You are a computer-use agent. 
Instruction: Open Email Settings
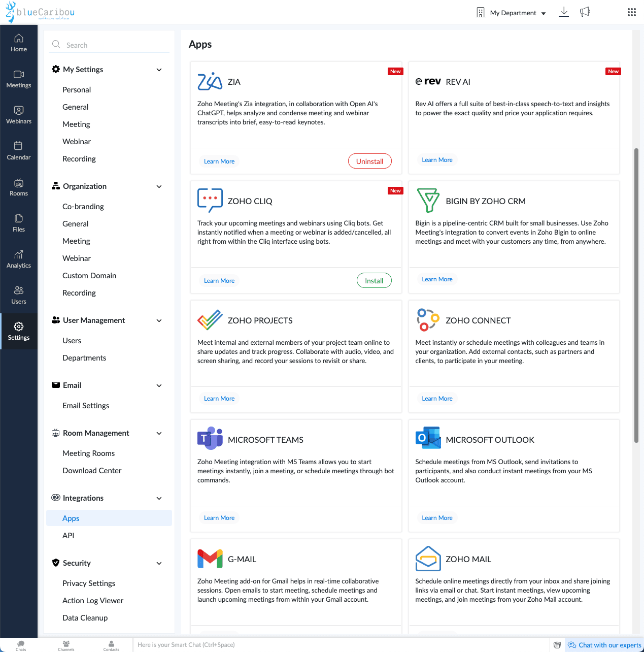pos(86,405)
